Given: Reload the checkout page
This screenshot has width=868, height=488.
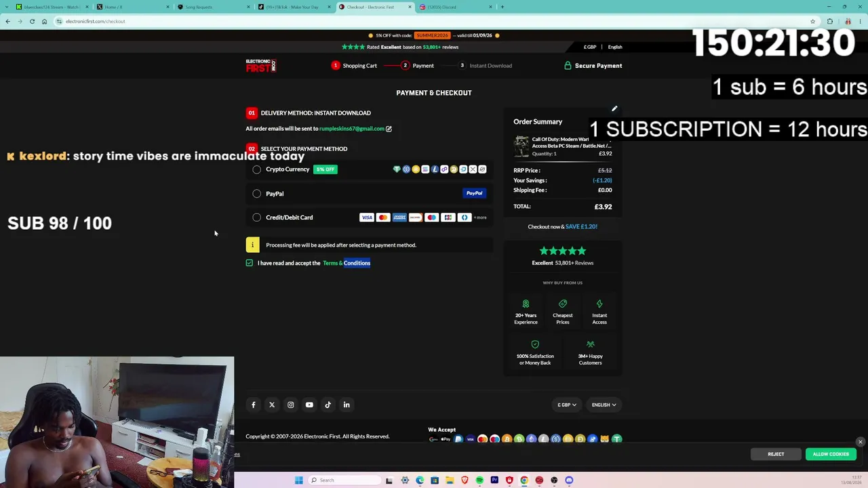Looking at the screenshot, I should pyautogui.click(x=32, y=21).
